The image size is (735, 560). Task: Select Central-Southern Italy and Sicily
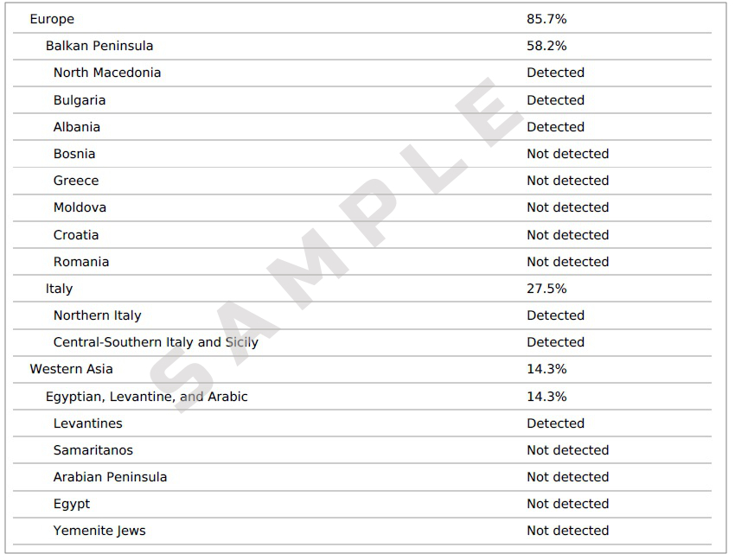tap(156, 342)
